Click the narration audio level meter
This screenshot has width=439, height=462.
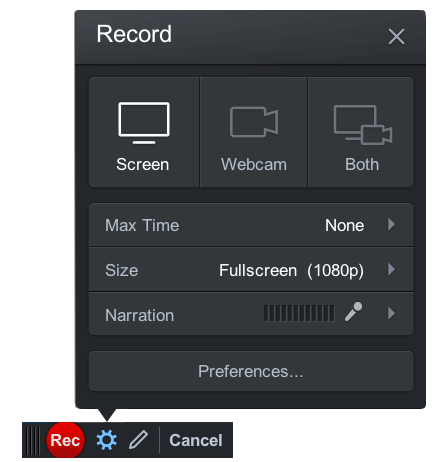(x=299, y=313)
